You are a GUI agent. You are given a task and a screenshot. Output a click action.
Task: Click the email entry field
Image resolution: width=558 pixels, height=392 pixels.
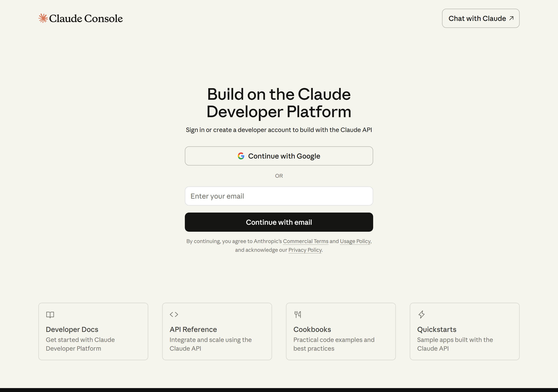click(279, 196)
